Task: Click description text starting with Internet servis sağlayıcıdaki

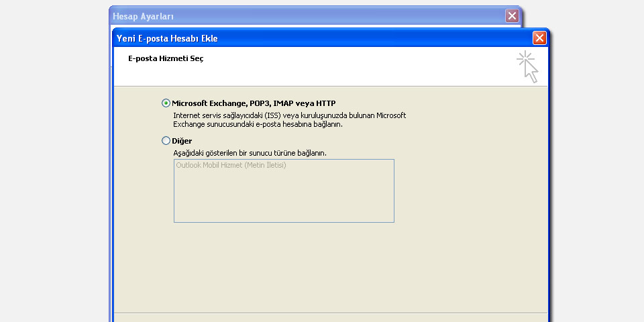Action: pos(290,120)
